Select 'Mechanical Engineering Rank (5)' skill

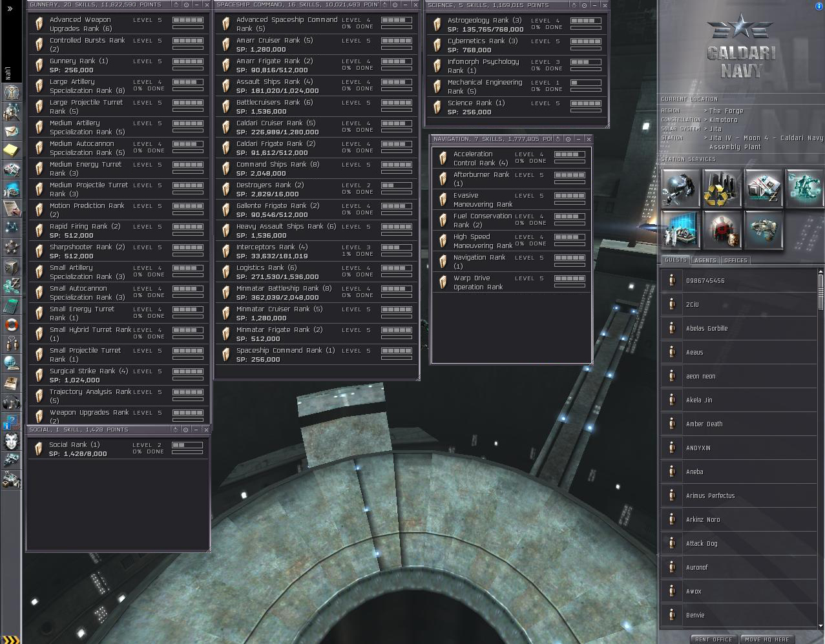click(516, 87)
